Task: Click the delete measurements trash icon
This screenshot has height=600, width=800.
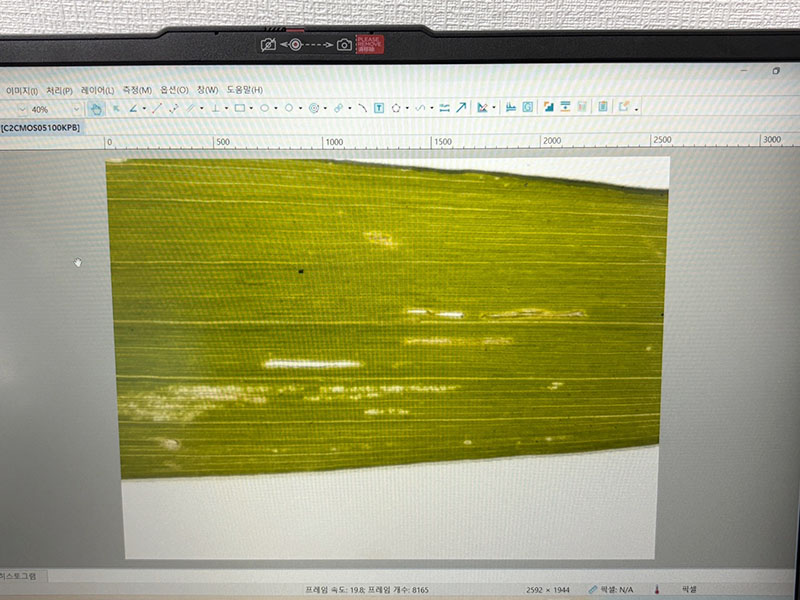Action: tap(603, 107)
